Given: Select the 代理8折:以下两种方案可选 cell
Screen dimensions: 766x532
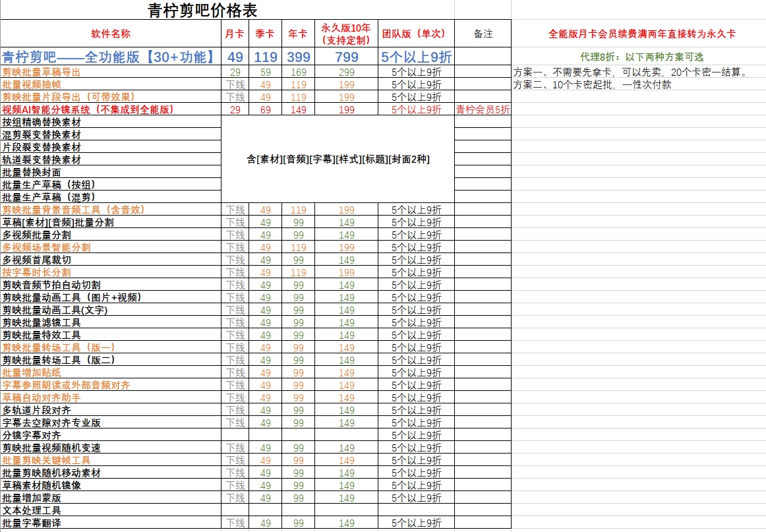Looking at the screenshot, I should coord(641,57).
